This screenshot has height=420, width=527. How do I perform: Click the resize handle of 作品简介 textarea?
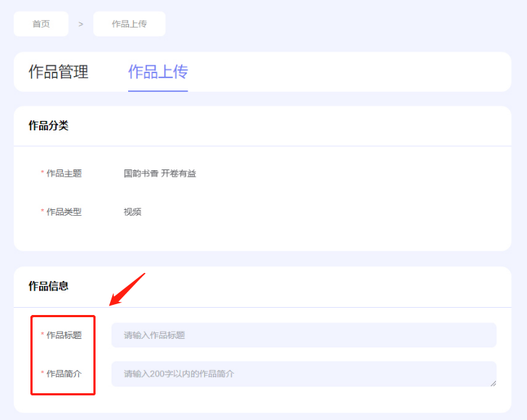tap(493, 383)
